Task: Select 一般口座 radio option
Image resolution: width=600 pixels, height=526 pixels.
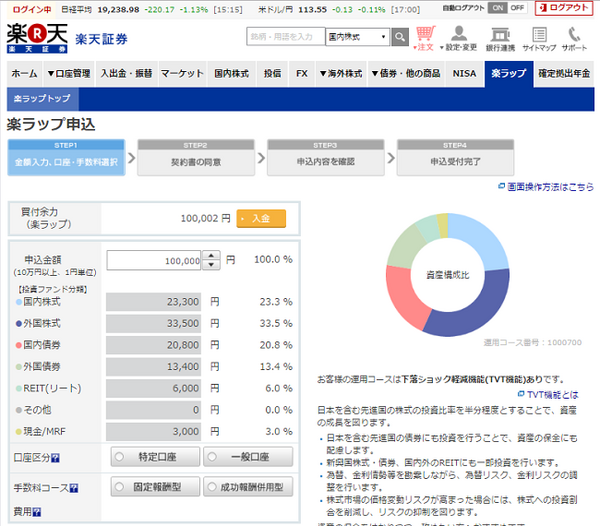Action: (248, 457)
